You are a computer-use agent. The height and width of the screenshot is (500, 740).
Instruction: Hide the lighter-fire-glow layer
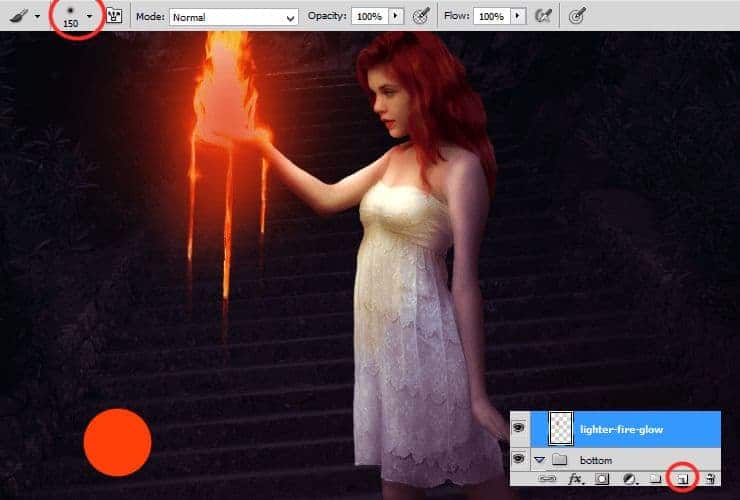pyautogui.click(x=518, y=428)
